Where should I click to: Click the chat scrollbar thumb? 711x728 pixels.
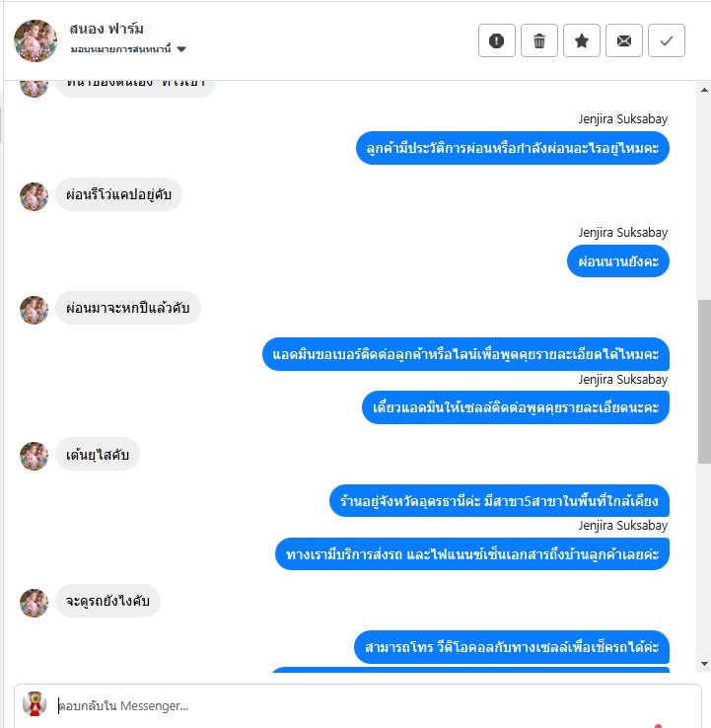coord(704,381)
